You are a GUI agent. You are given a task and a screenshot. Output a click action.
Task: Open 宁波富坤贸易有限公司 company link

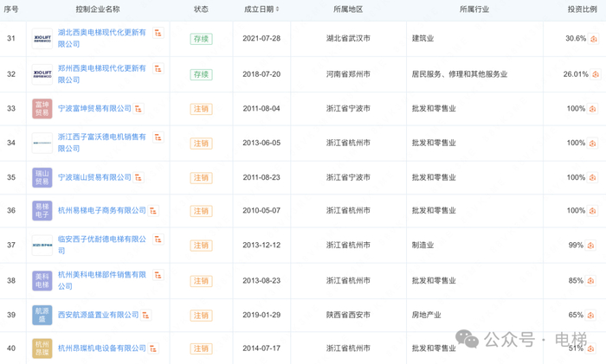(94, 108)
